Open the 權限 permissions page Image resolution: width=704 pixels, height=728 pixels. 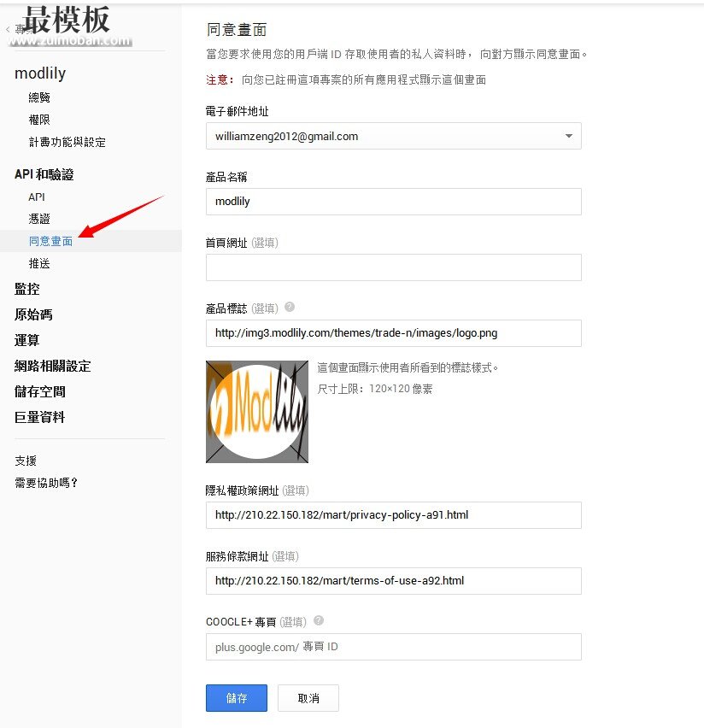tap(39, 120)
